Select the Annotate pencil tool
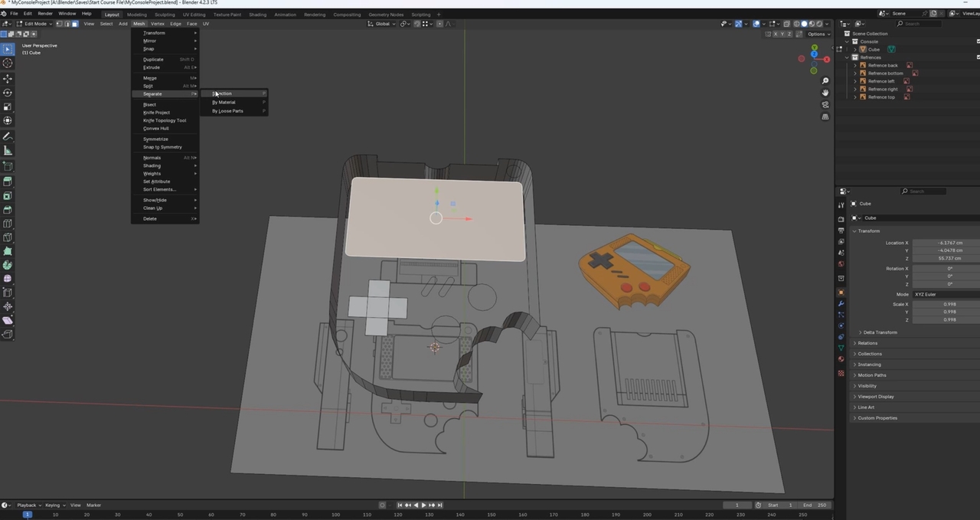The width and height of the screenshot is (980, 520). click(x=8, y=136)
